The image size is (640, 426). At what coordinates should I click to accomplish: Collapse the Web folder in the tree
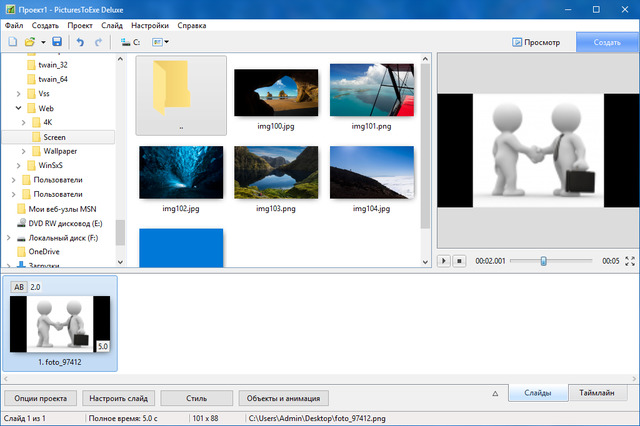20,108
